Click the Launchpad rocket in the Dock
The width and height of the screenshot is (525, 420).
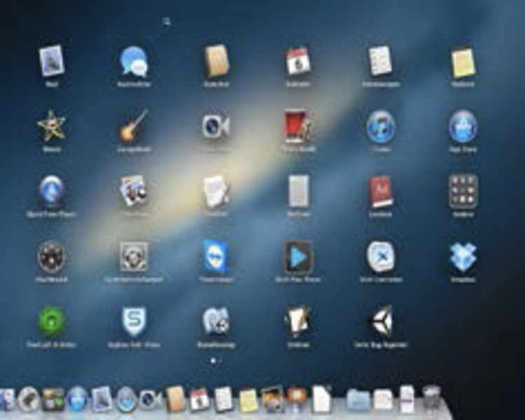28,399
